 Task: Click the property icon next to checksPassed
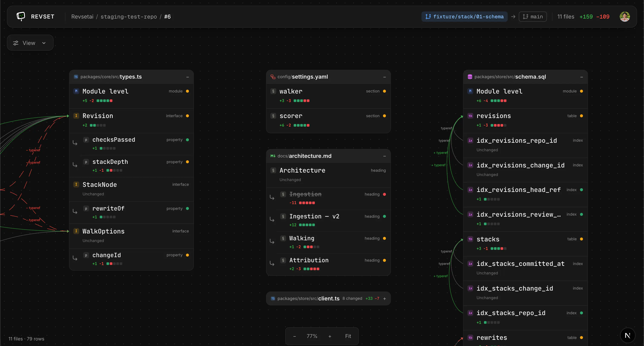86,140
